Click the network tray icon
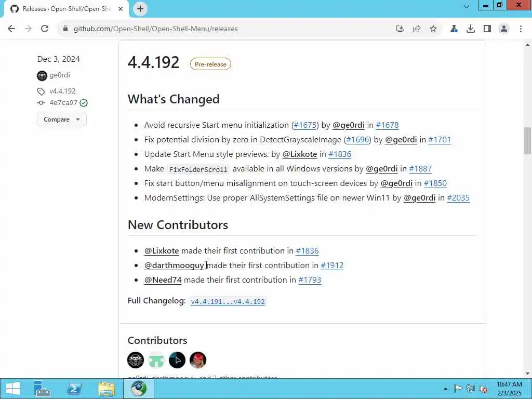The image size is (532, 399). click(470, 389)
